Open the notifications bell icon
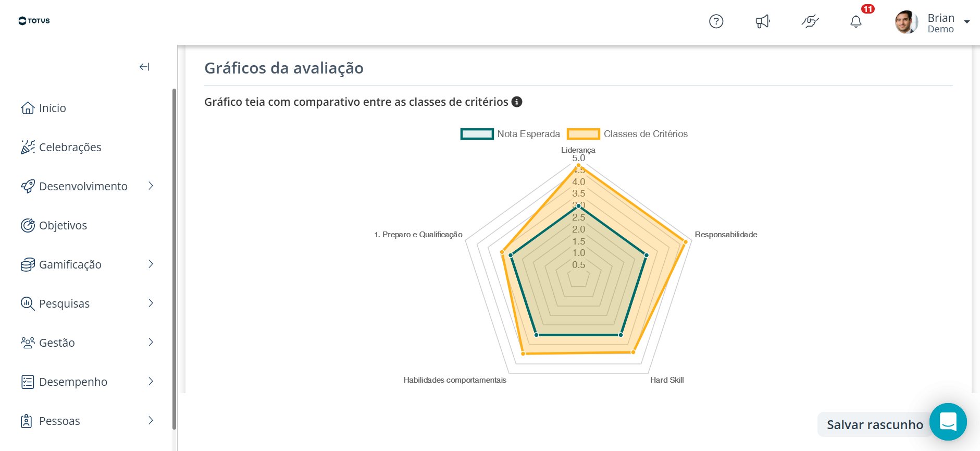 (x=856, y=21)
